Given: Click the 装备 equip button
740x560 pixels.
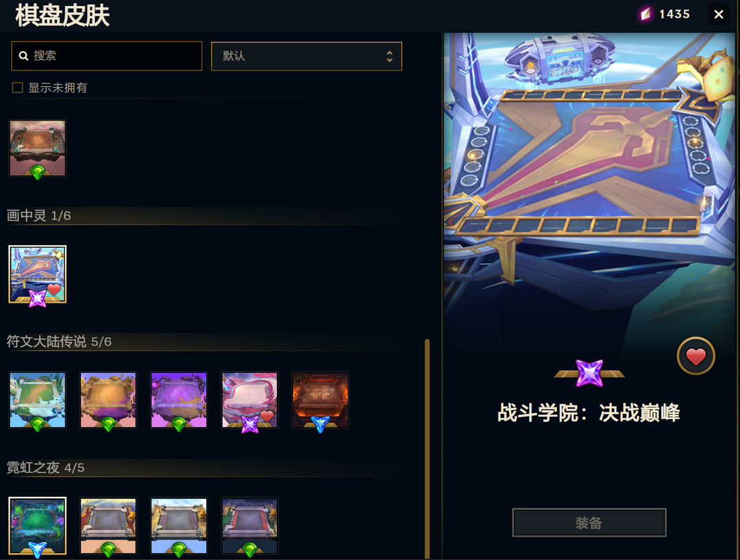Looking at the screenshot, I should pyautogui.click(x=589, y=522).
